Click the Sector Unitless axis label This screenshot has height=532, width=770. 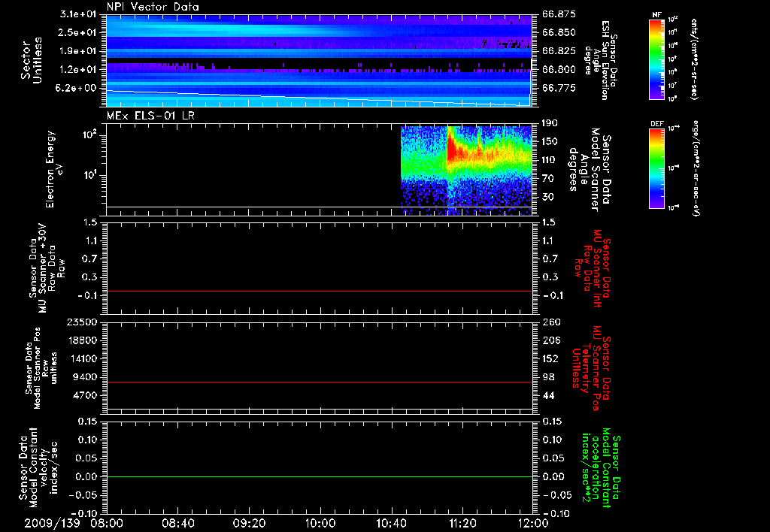pos(32,60)
